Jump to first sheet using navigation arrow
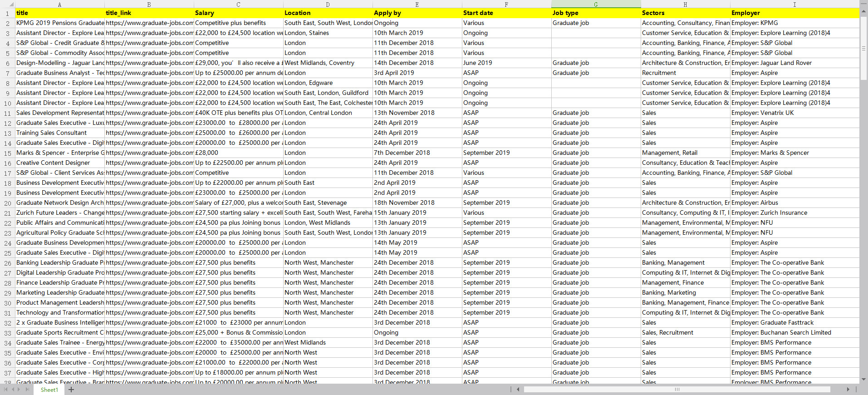This screenshot has width=868, height=395. (x=6, y=390)
